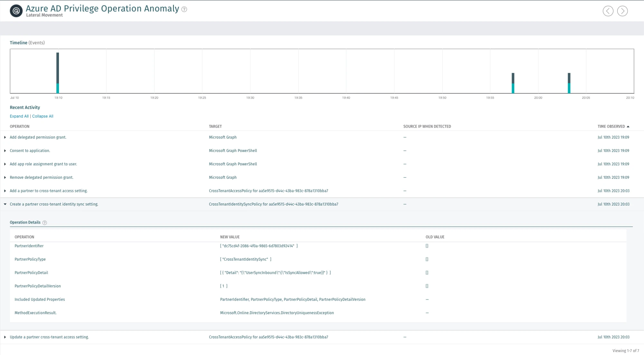Click timeline bar at 19:10
The width and height of the screenshot is (644, 355).
[x=58, y=73]
